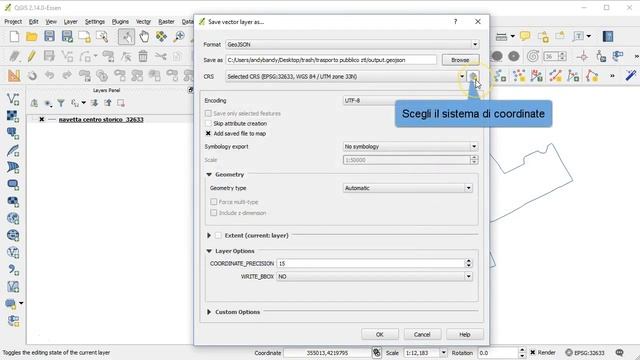Screen dimensions: 640x360
Task: Click the Map Tips yellow speech bubble icon
Action: point(525,37)
